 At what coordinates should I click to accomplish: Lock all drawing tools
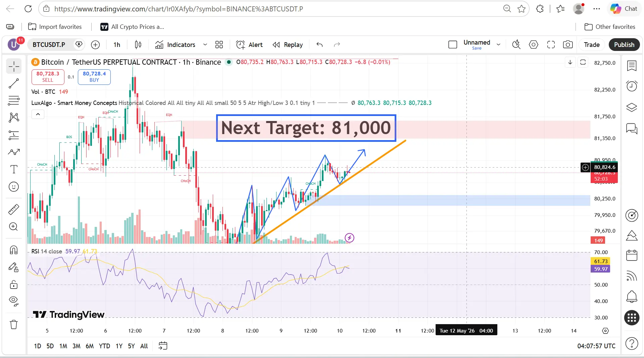click(14, 285)
